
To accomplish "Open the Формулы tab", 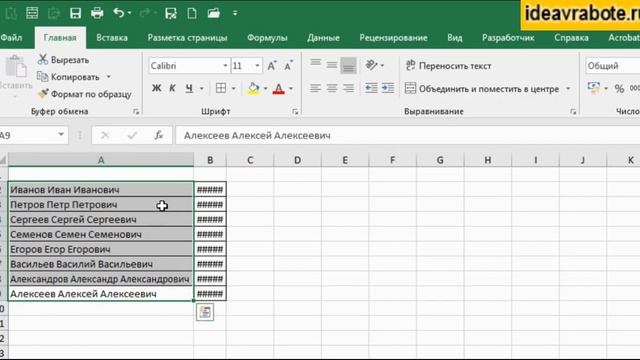I will point(267,38).
